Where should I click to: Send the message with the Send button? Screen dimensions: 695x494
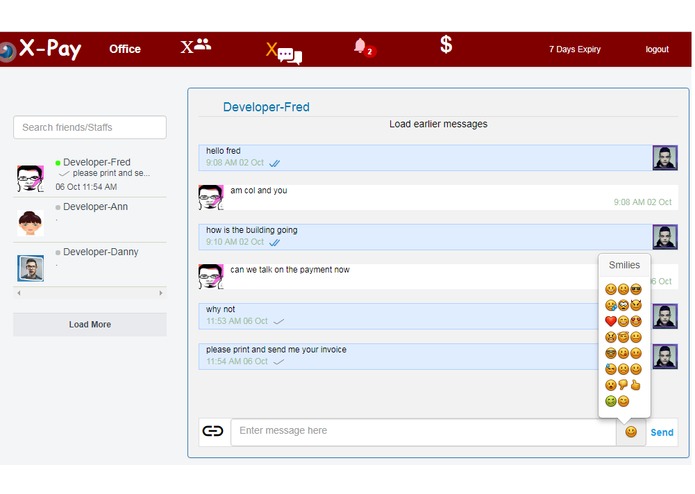pyautogui.click(x=662, y=432)
